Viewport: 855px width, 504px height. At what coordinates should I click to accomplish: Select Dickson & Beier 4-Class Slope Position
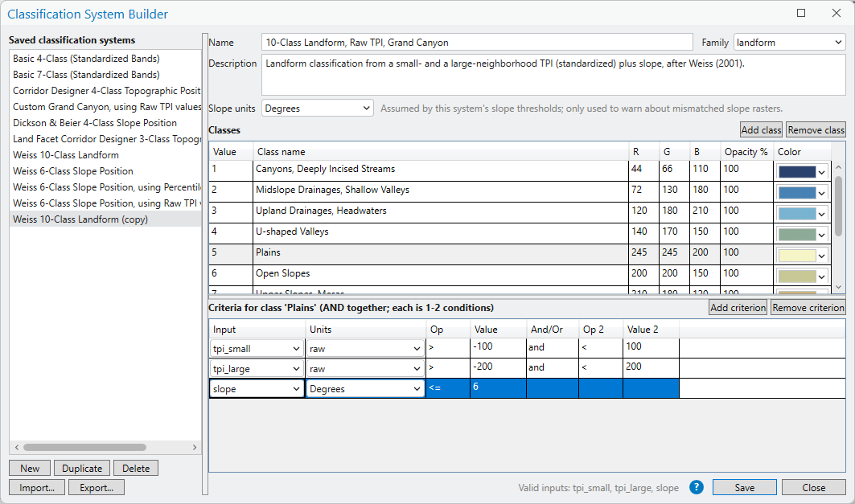click(105, 123)
